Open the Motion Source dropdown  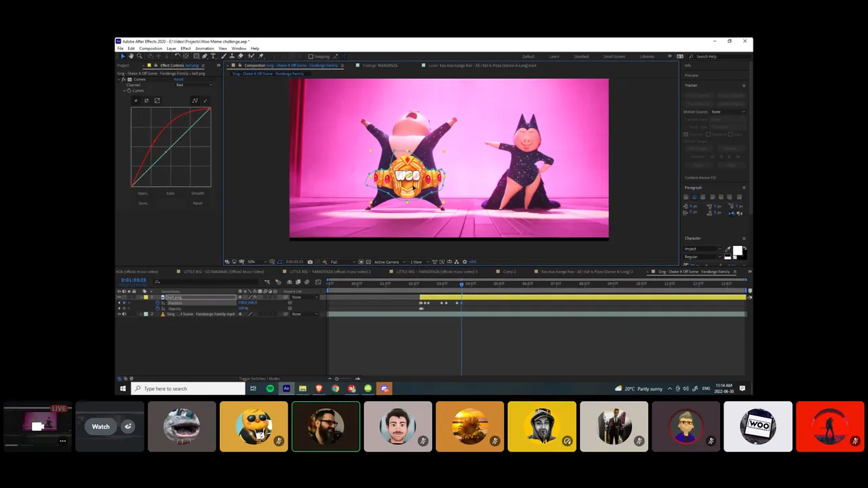728,112
